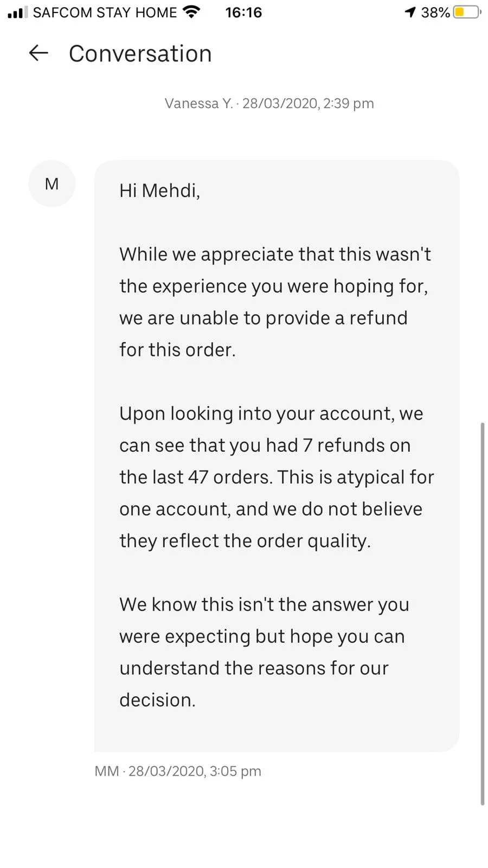Image resolution: width=488 pixels, height=868 pixels.
Task: Tap the 16:16 clock in status bar
Action: point(243,12)
